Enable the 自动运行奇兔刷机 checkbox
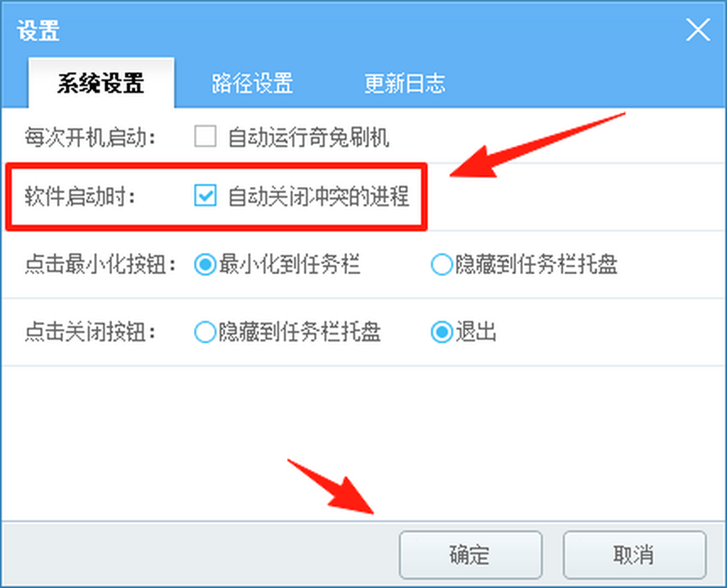 click(205, 137)
